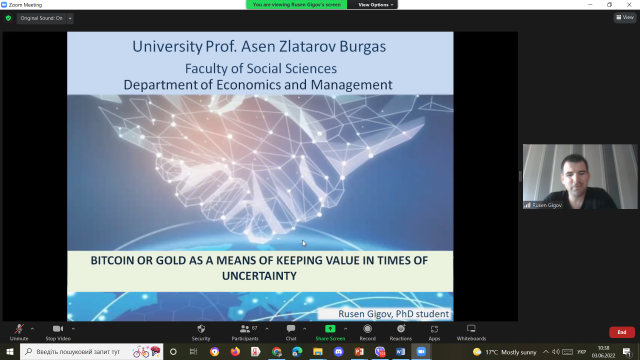
Task: Open the Apps panel
Action: 434,333
